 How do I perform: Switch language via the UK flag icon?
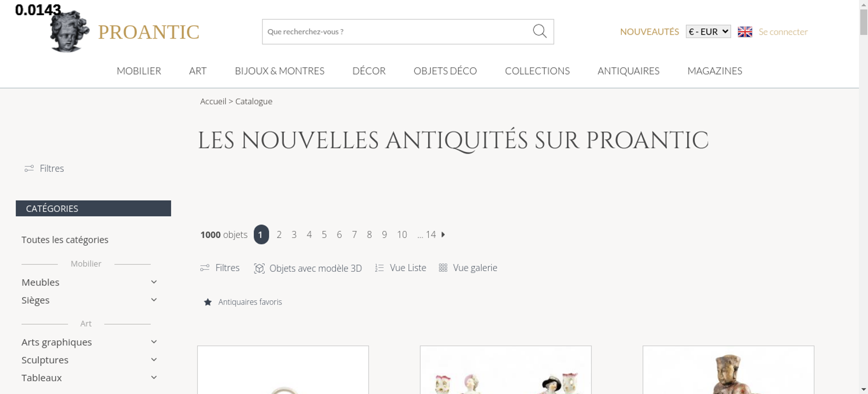745,32
